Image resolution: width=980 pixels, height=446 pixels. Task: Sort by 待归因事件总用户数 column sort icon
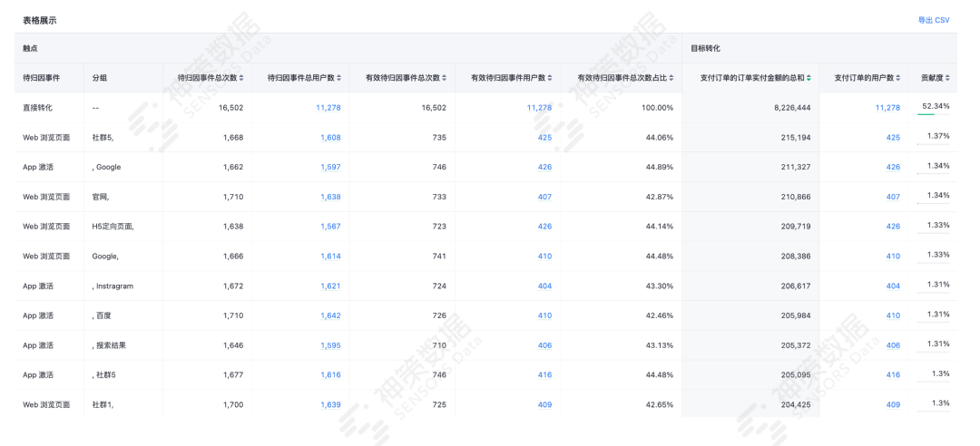(339, 78)
